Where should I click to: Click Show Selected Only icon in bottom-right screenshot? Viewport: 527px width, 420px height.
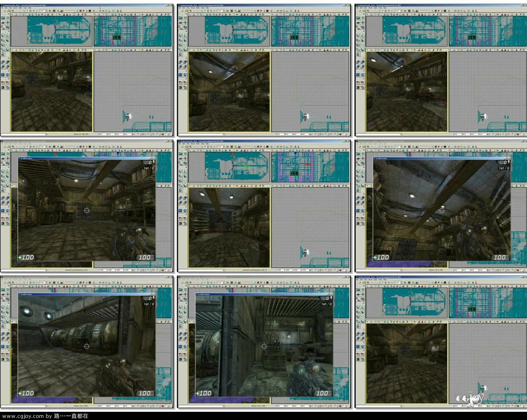359,355
